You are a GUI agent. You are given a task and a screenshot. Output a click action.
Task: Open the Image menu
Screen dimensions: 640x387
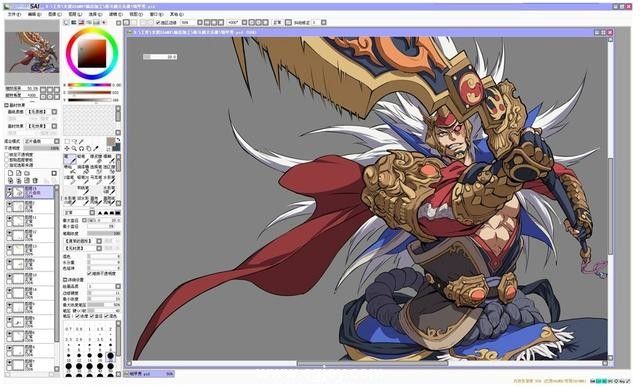(x=55, y=14)
